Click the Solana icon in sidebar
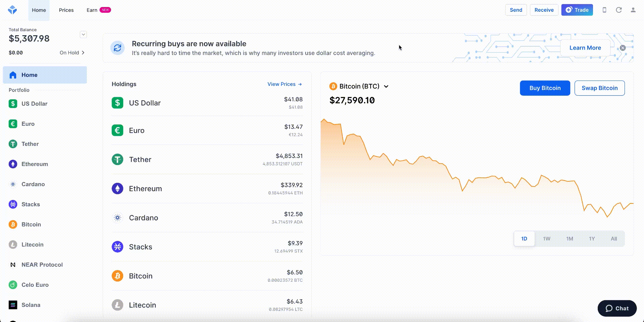The width and height of the screenshot is (644, 322). pyautogui.click(x=13, y=305)
